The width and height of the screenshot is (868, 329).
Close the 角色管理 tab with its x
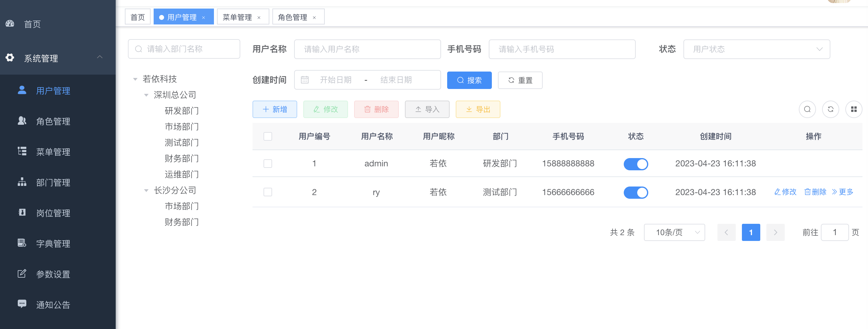[x=314, y=17]
